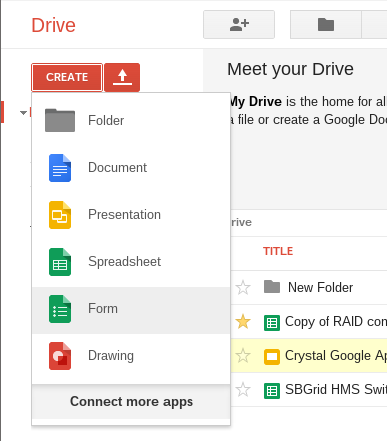Unstar the Copy of RAID file

(243, 322)
